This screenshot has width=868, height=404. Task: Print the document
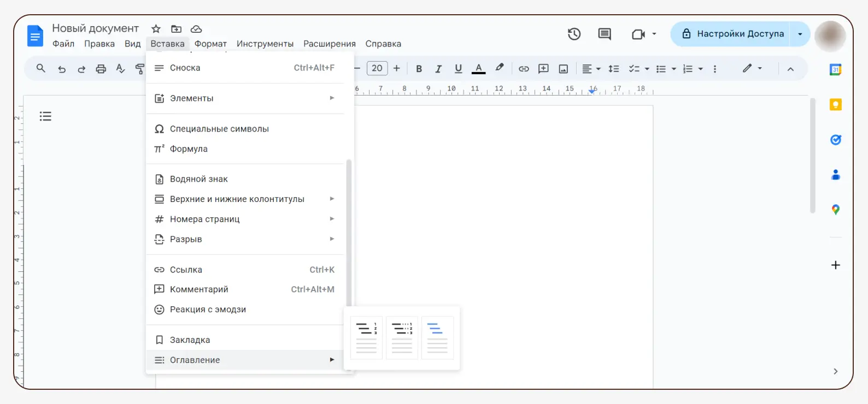click(101, 69)
